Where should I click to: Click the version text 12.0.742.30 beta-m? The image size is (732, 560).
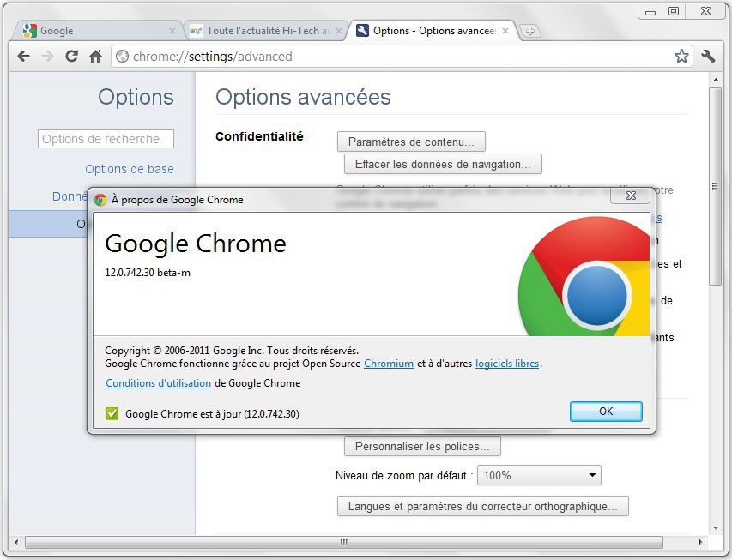[148, 273]
